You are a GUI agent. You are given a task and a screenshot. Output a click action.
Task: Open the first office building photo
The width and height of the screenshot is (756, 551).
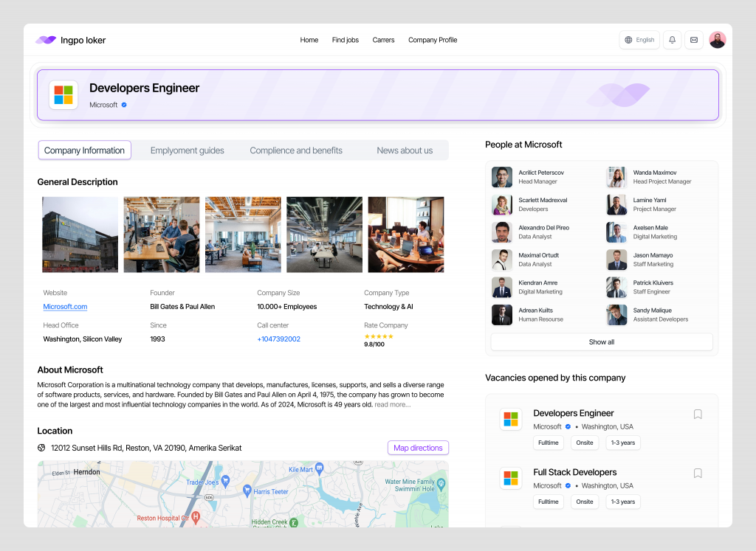[80, 235]
